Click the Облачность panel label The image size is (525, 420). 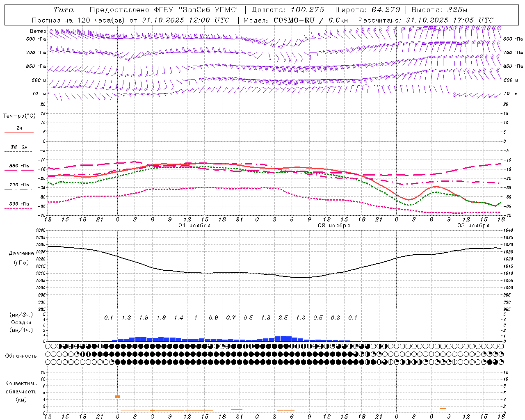coord(21,356)
